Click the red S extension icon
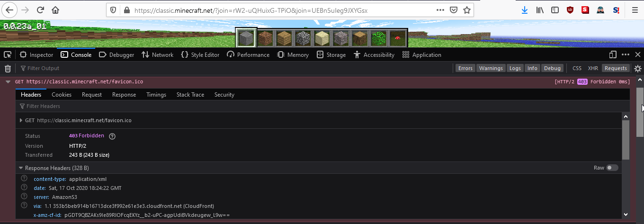644x224 pixels. [x=585, y=10]
